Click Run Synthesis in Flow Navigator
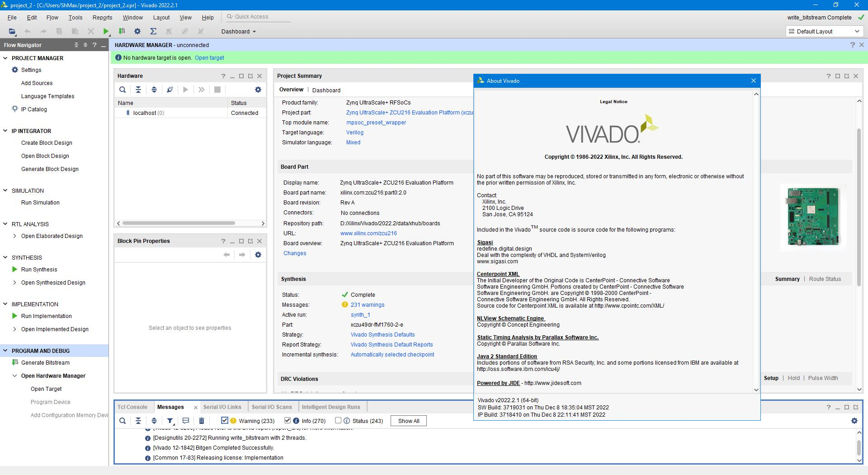The height and width of the screenshot is (475, 868). coord(39,270)
